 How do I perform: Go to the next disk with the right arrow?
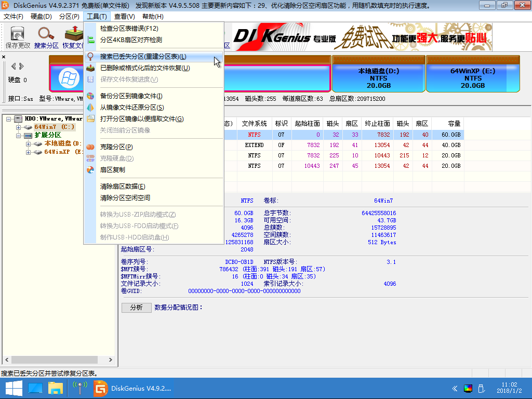(x=21, y=66)
